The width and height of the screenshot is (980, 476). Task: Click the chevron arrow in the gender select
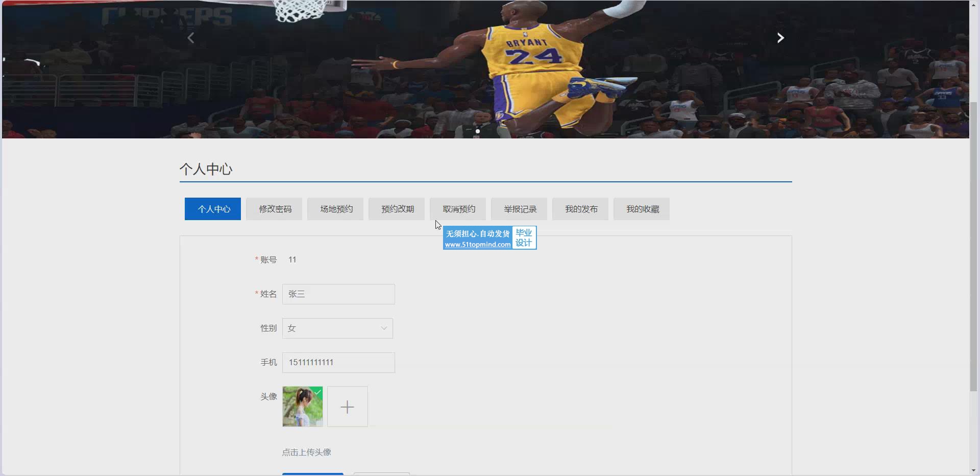384,328
